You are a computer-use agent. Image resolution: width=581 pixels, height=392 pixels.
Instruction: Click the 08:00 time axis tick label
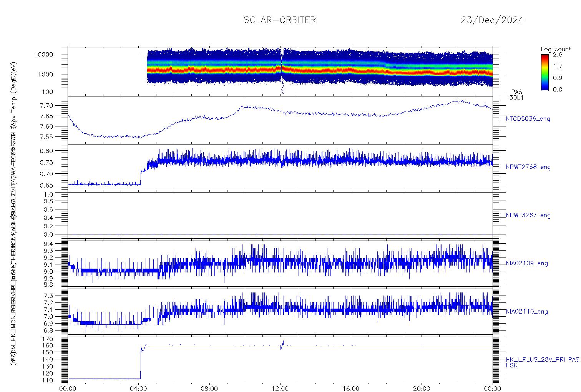pos(209,389)
